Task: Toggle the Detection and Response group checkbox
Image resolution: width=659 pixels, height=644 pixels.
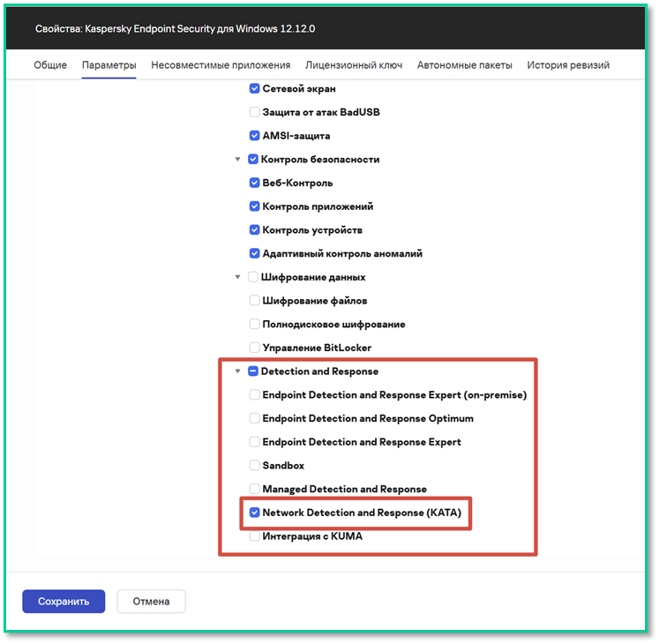Action: (x=252, y=371)
